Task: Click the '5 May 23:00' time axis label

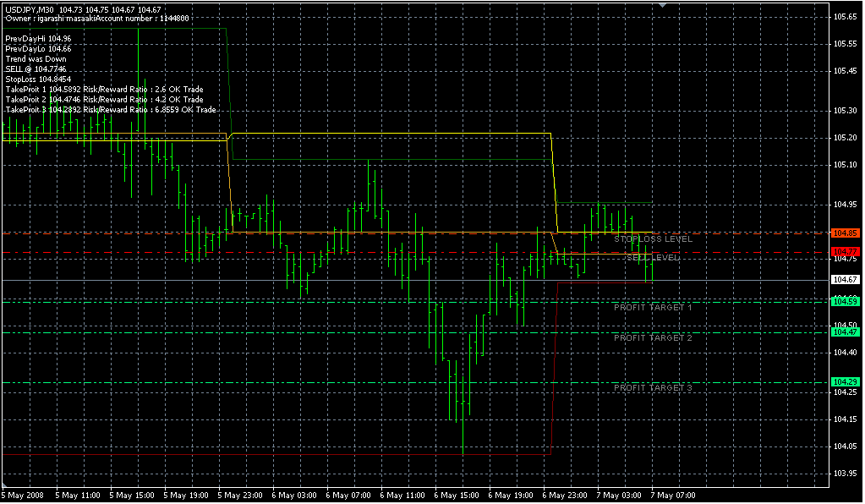Action: 242,496
